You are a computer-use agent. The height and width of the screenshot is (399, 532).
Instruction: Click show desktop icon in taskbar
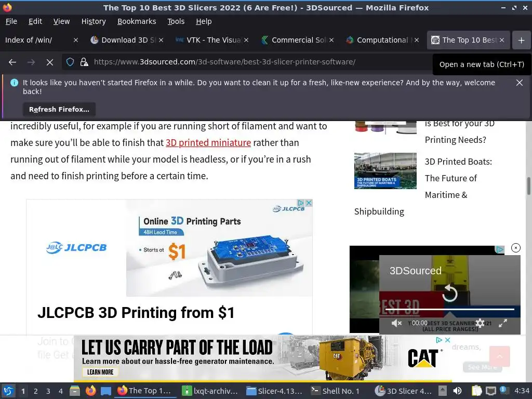[x=106, y=391]
